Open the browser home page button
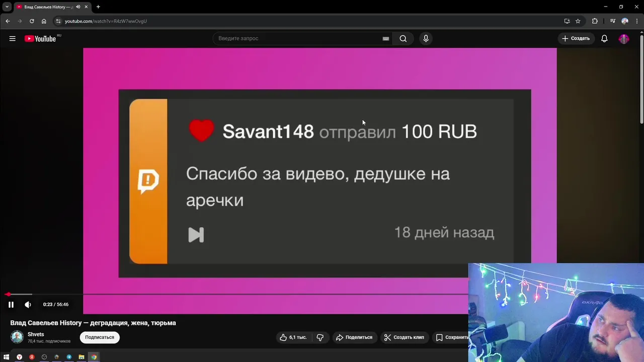This screenshot has height=362, width=644. [x=44, y=21]
